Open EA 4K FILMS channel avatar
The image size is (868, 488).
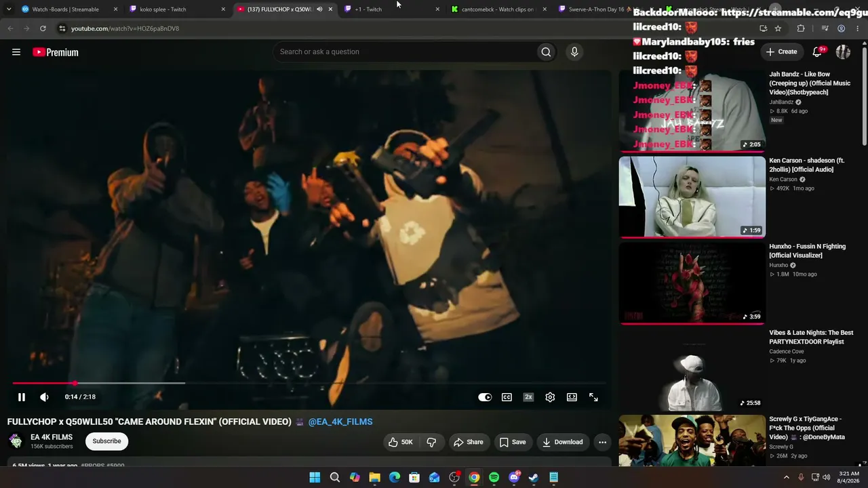point(16,441)
